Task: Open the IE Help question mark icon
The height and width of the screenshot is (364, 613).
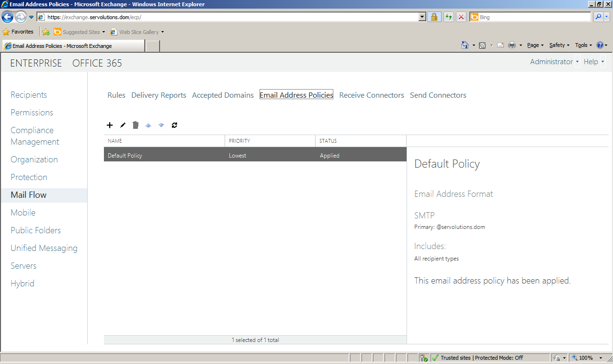Action: click(600, 45)
